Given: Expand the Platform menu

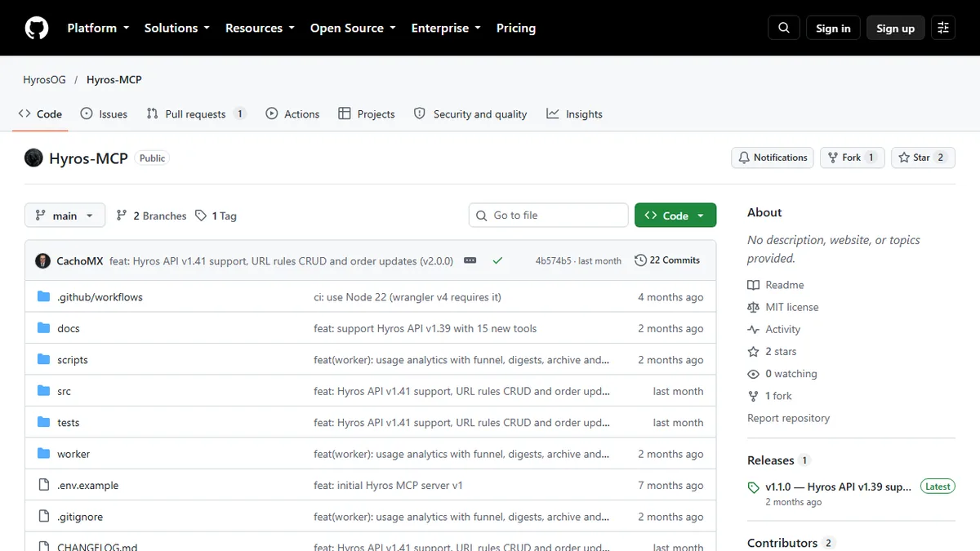Looking at the screenshot, I should tap(98, 28).
